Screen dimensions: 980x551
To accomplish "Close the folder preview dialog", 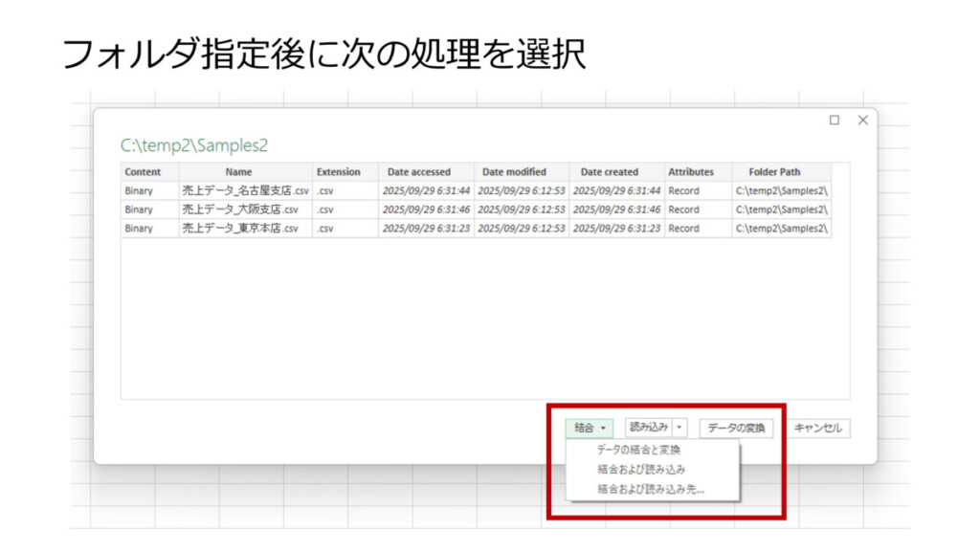I will point(862,120).
